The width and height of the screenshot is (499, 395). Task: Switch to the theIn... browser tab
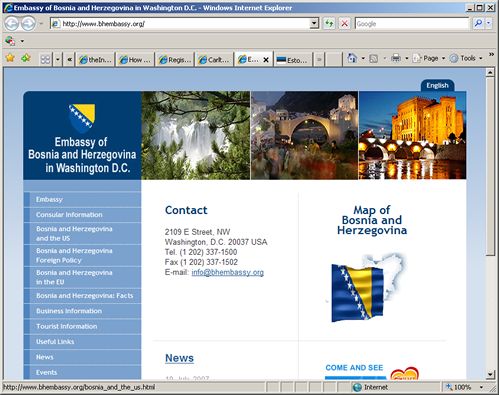click(x=96, y=60)
